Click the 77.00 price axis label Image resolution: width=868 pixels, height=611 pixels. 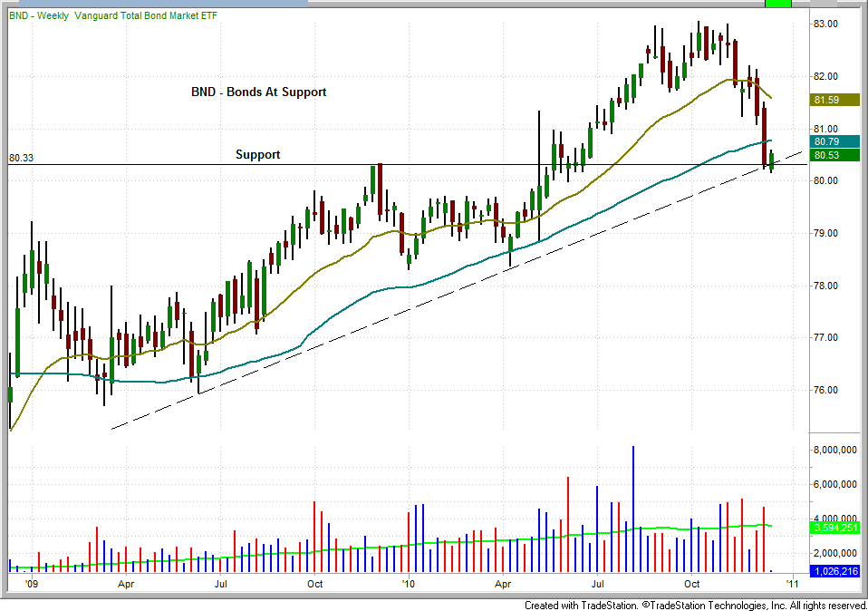tap(825, 337)
